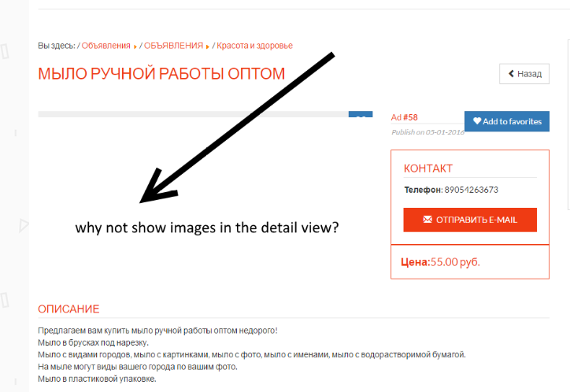The image size is (570, 392).
Task: Go to the Красота и здоровье category
Action: point(254,46)
